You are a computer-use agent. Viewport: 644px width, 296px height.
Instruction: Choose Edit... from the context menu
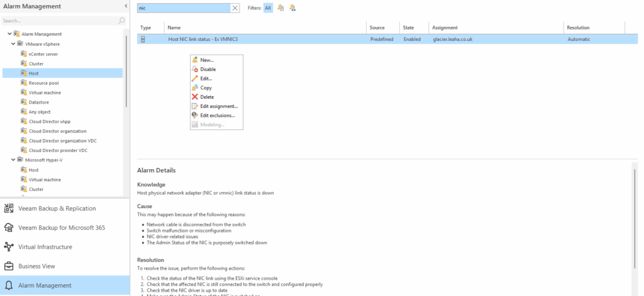(x=216, y=79)
